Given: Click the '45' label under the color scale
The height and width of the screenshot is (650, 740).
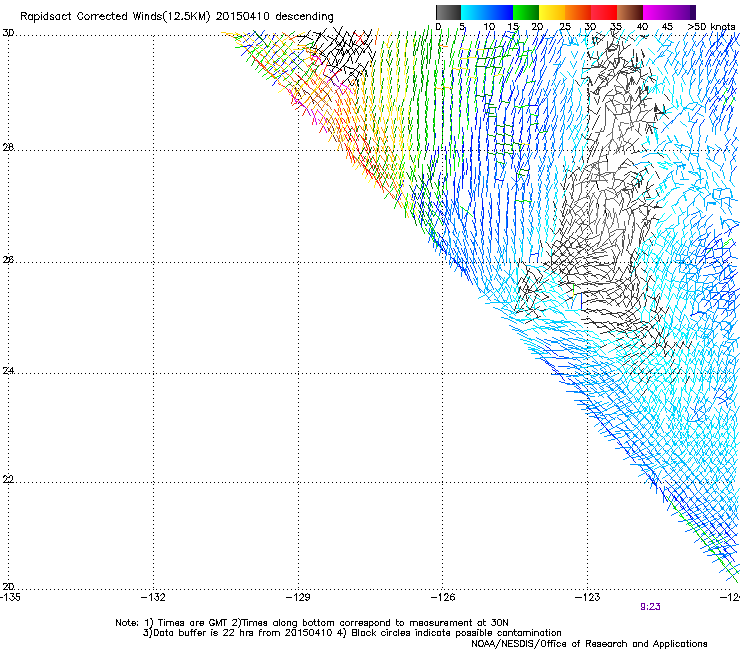Looking at the screenshot, I should (x=667, y=27).
